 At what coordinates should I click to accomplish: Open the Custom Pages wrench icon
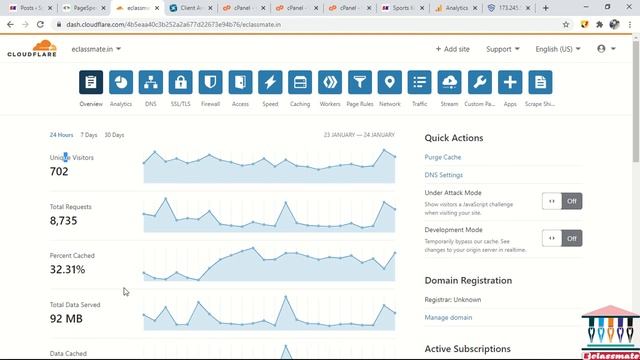point(480,82)
